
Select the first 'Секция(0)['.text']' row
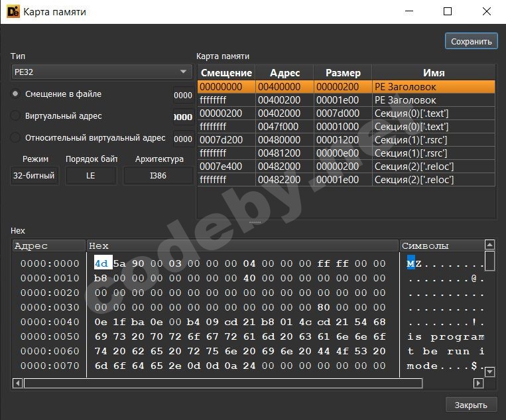coord(346,113)
